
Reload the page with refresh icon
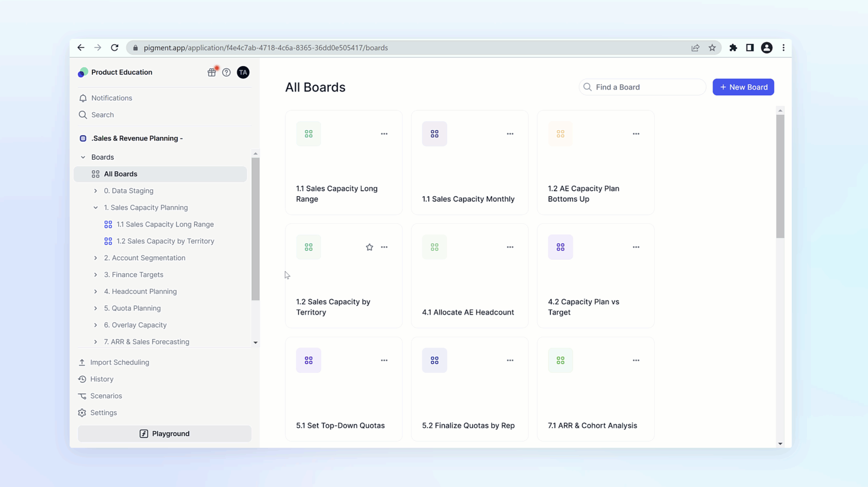(115, 47)
